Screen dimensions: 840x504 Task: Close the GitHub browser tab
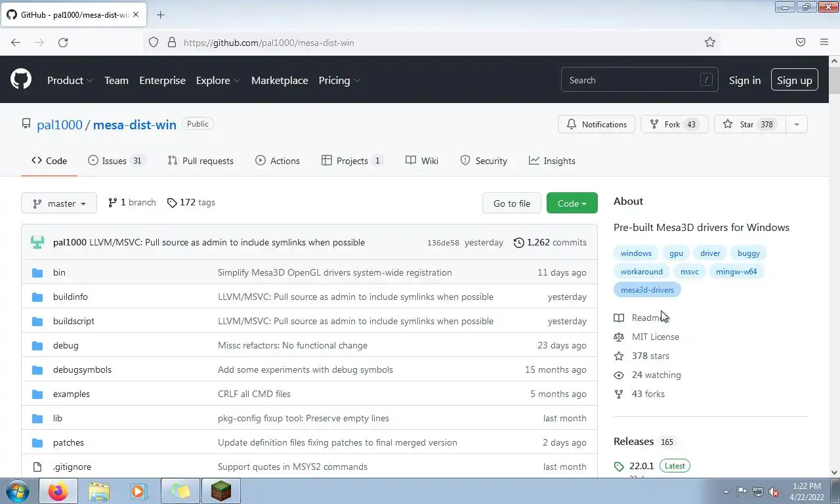(136, 14)
